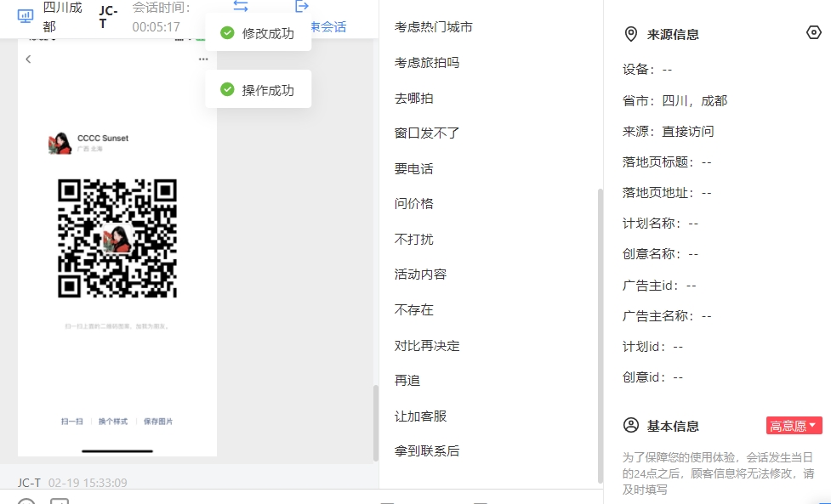The height and width of the screenshot is (504, 831).
Task: Click the back arrow in phone screenshot
Action: click(29, 59)
